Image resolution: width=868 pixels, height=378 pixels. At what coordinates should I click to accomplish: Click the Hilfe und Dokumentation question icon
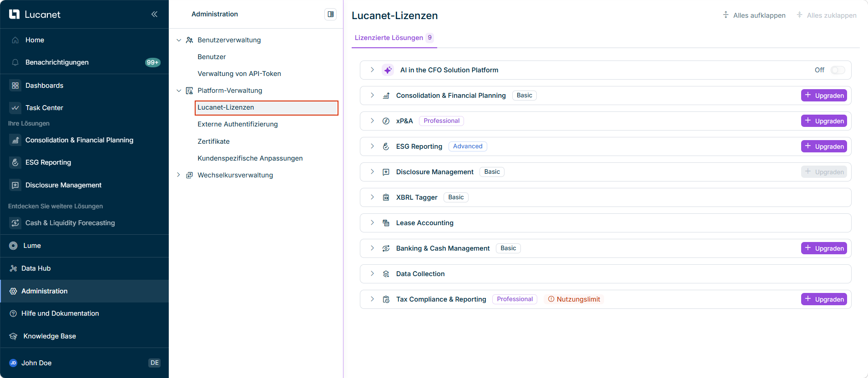coord(14,313)
